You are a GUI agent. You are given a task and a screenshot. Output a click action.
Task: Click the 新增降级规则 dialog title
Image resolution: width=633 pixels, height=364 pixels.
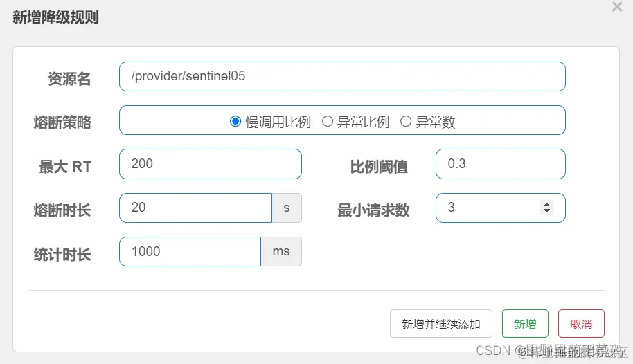(x=55, y=17)
